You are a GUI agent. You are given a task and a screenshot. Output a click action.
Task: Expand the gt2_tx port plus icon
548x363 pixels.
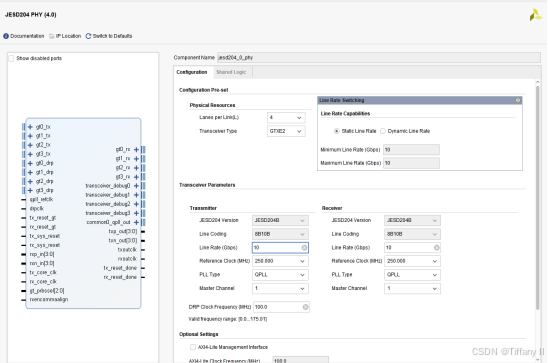[30, 145]
